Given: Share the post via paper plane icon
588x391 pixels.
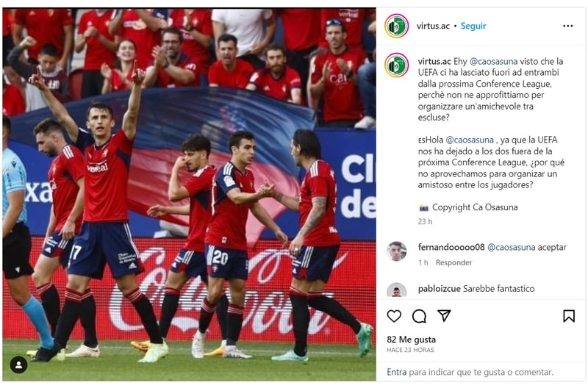Looking at the screenshot, I should (444, 315).
